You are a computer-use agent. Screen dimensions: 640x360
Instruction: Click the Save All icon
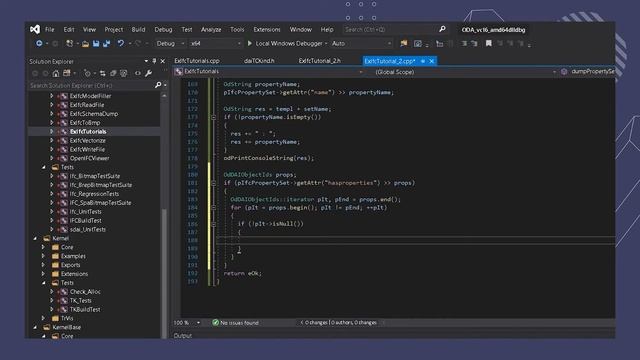pyautogui.click(x=107, y=43)
